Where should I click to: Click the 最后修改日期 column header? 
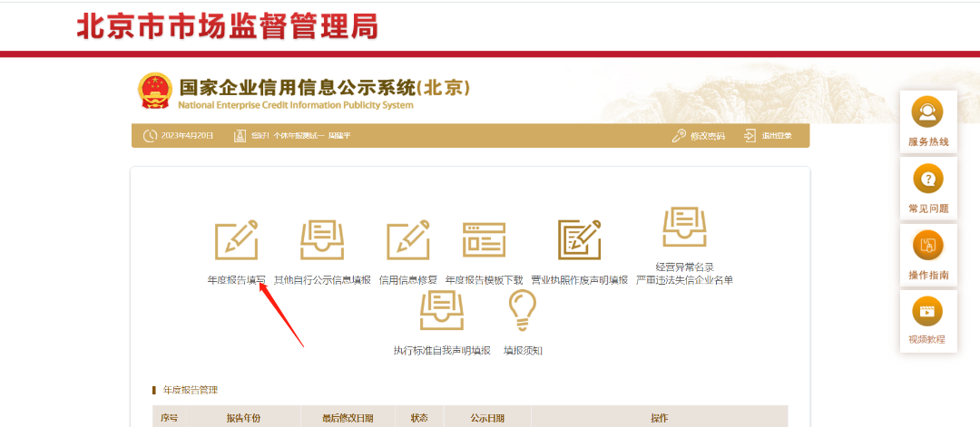pyautogui.click(x=348, y=418)
